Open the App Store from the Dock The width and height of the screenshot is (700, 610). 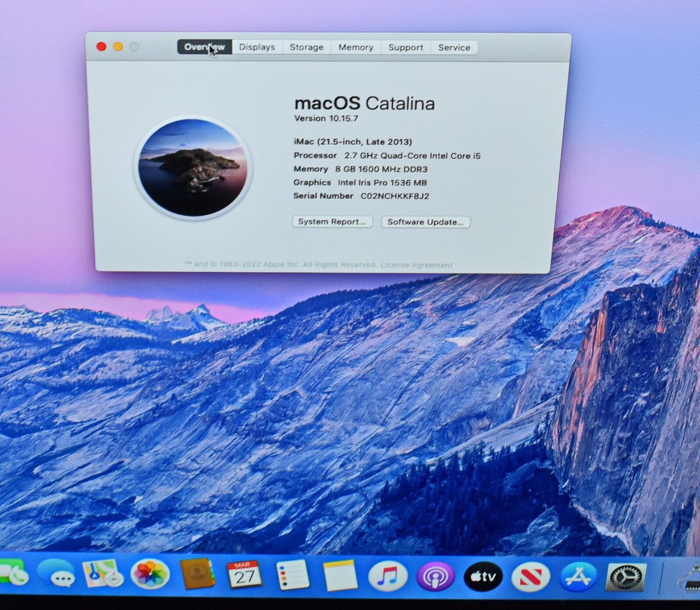[578, 577]
